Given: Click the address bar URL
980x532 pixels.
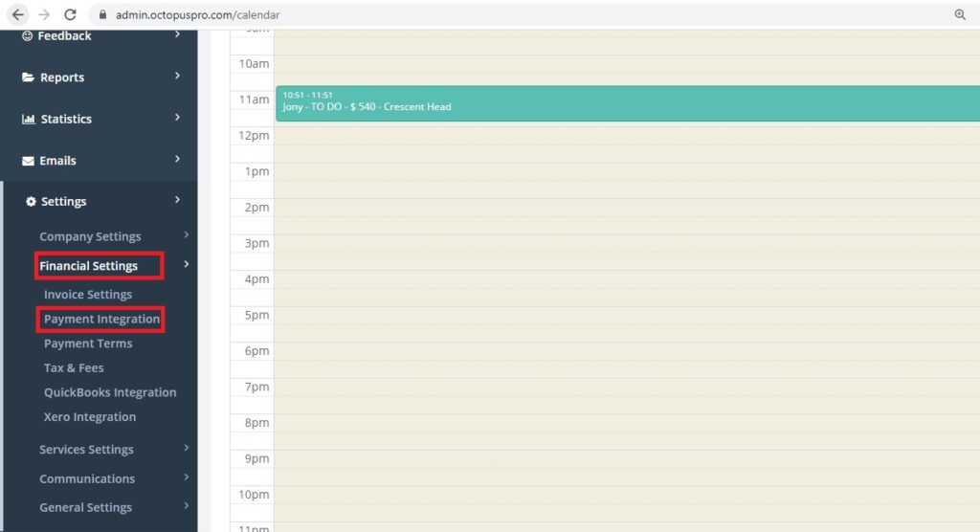Looking at the screenshot, I should point(197,14).
